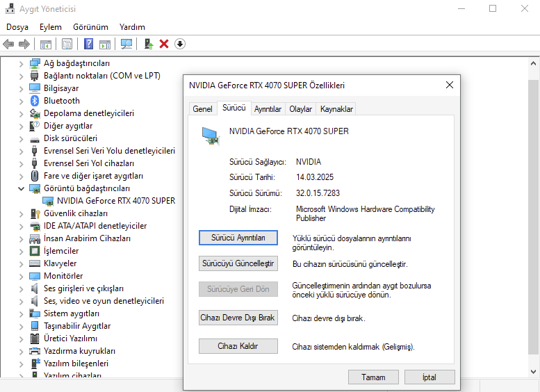Click the Bluetooth icon in device tree
This screenshot has height=392, width=540.
pyautogui.click(x=35, y=101)
